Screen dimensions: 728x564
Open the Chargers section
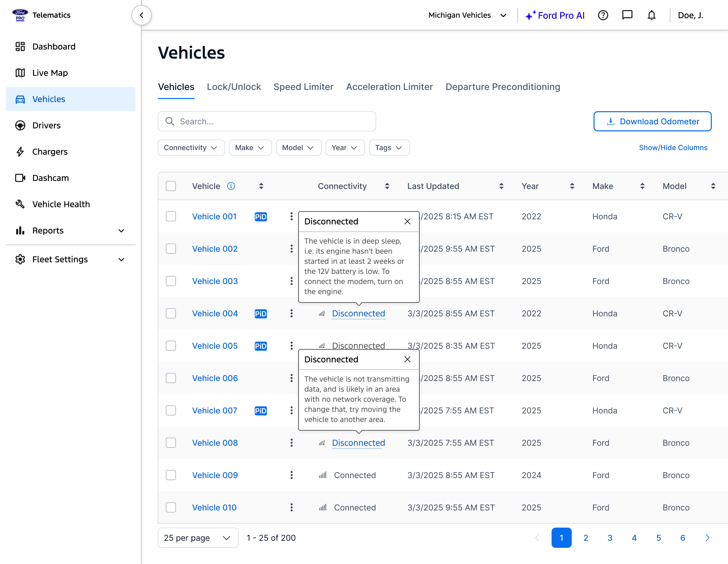pyautogui.click(x=50, y=152)
